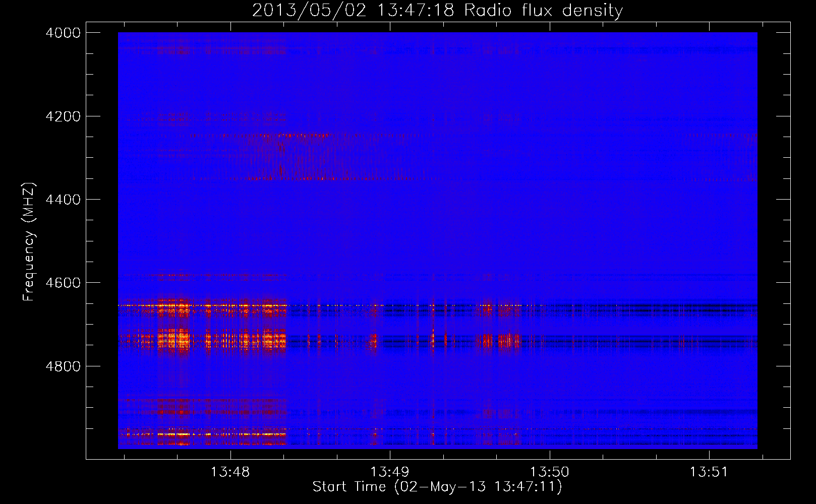
Task: Click the "Frequency (MHZ)" axis label
Action: (x=29, y=242)
